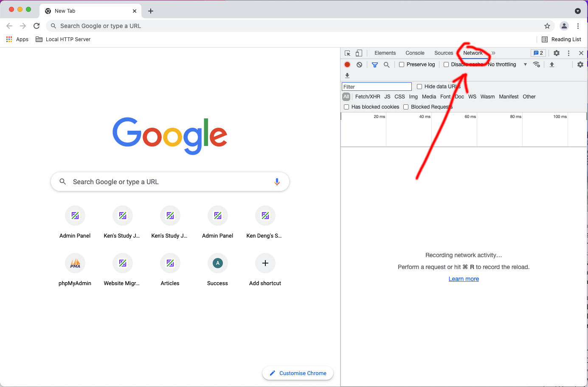This screenshot has height=387, width=588.
Task: Close the DevTools panel
Action: [x=581, y=53]
